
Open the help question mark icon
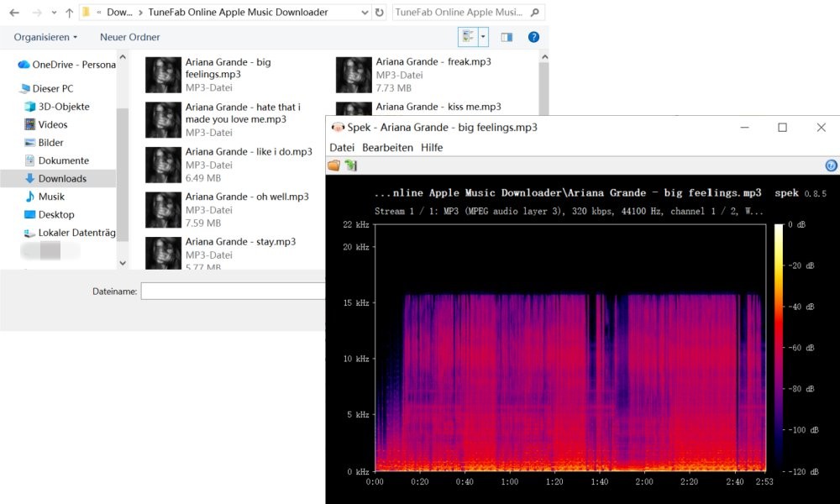[533, 37]
